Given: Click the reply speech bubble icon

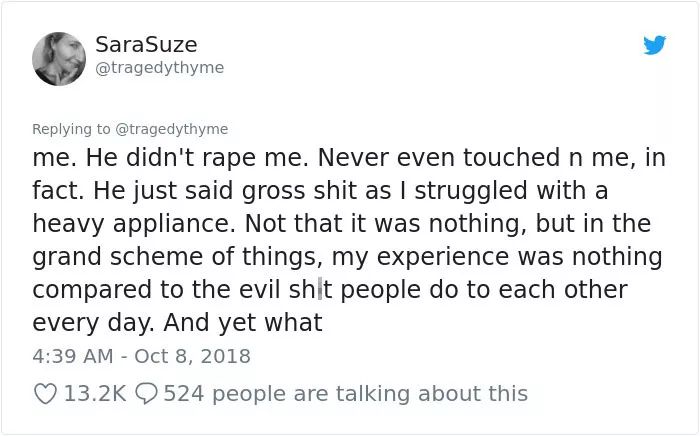Looking at the screenshot, I should click(146, 394).
